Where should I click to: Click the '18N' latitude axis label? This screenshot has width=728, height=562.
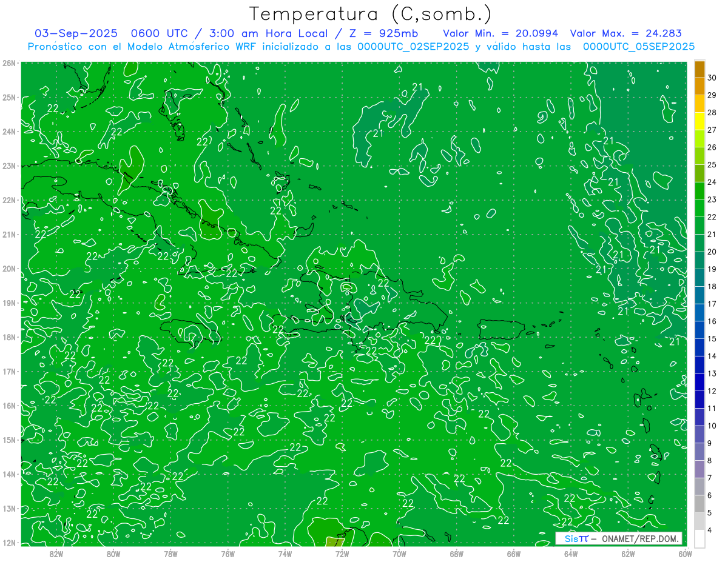click(x=8, y=337)
